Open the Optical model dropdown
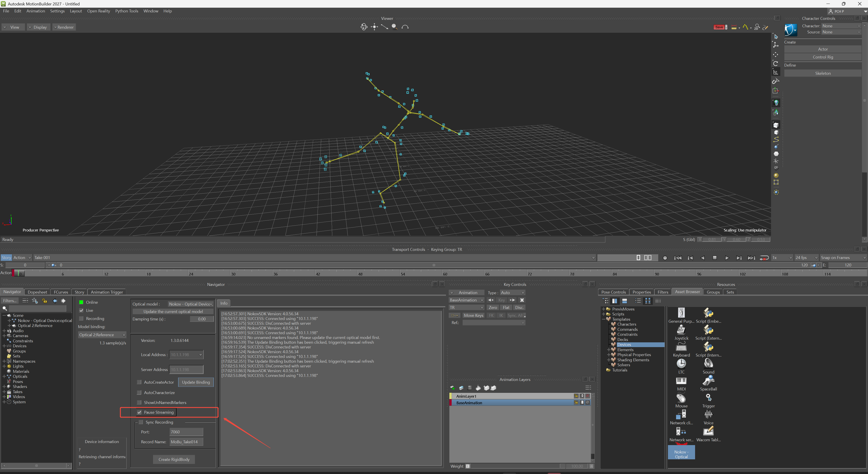Screen dimensions: 868x474 point(191,304)
